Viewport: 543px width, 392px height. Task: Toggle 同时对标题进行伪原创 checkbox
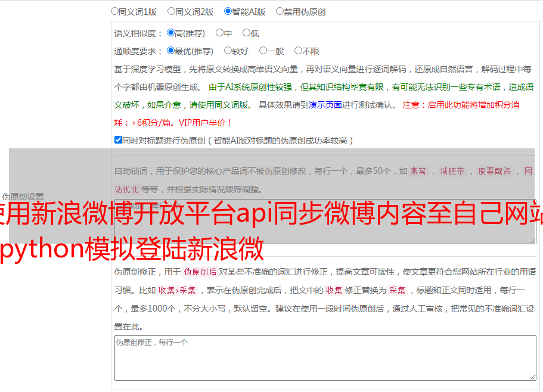point(118,140)
